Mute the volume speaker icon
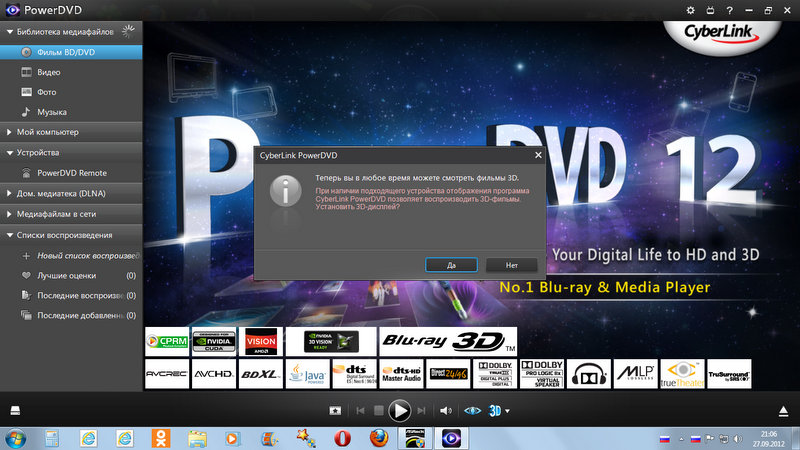 445,411
